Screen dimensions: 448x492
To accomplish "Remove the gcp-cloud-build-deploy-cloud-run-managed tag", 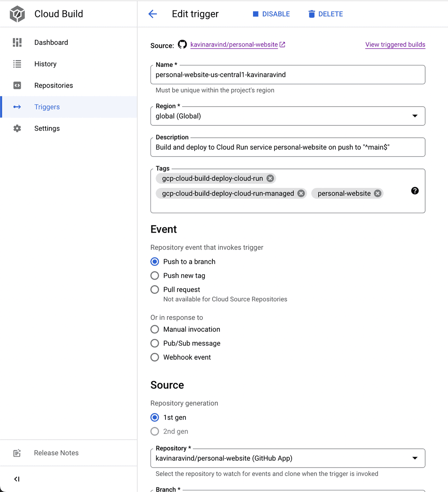I will coord(301,193).
